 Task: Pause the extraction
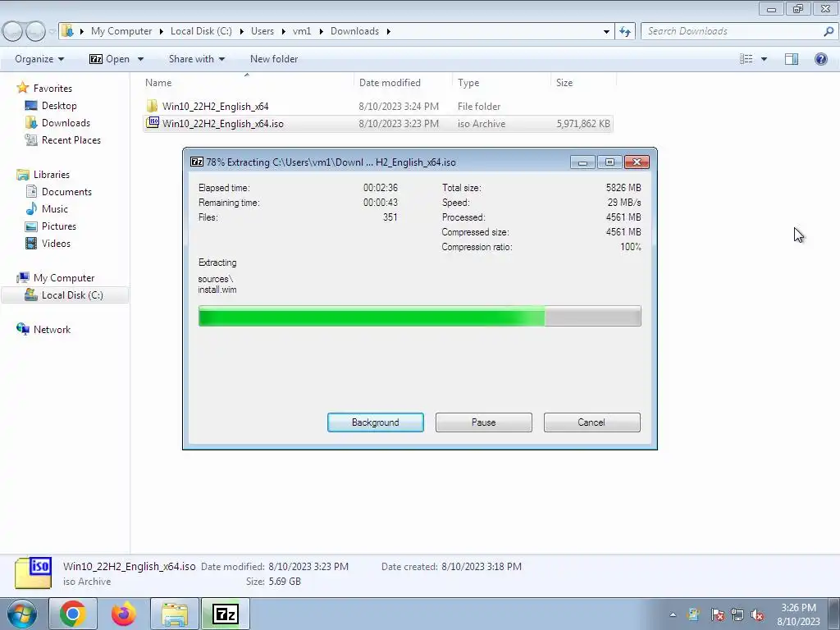[x=484, y=422]
